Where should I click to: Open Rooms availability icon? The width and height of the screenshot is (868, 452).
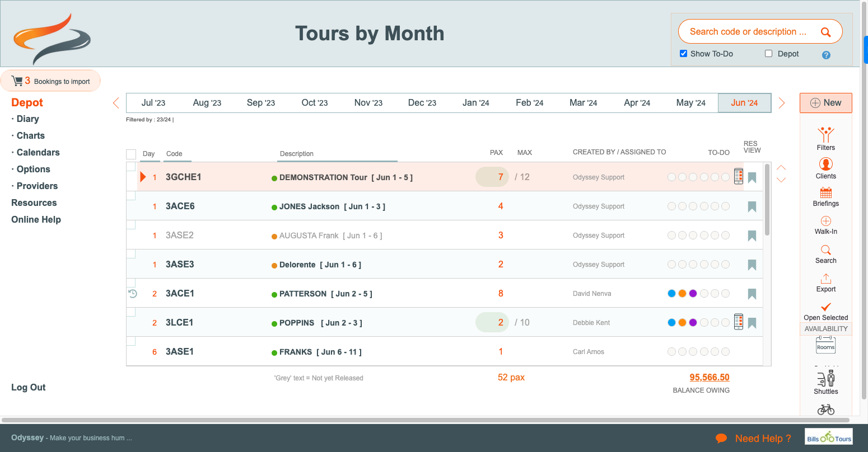(825, 345)
